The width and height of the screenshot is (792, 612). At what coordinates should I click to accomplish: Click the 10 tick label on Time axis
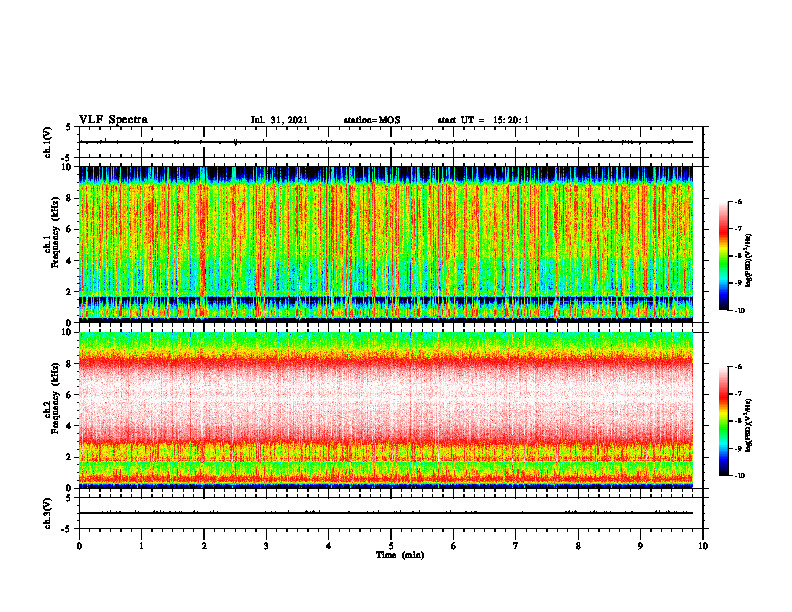pos(703,546)
